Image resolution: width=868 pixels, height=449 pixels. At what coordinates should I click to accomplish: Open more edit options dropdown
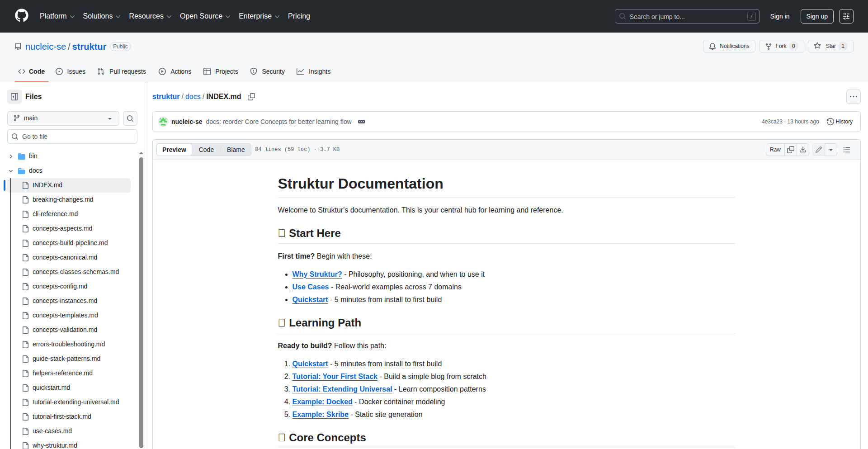[x=831, y=150]
